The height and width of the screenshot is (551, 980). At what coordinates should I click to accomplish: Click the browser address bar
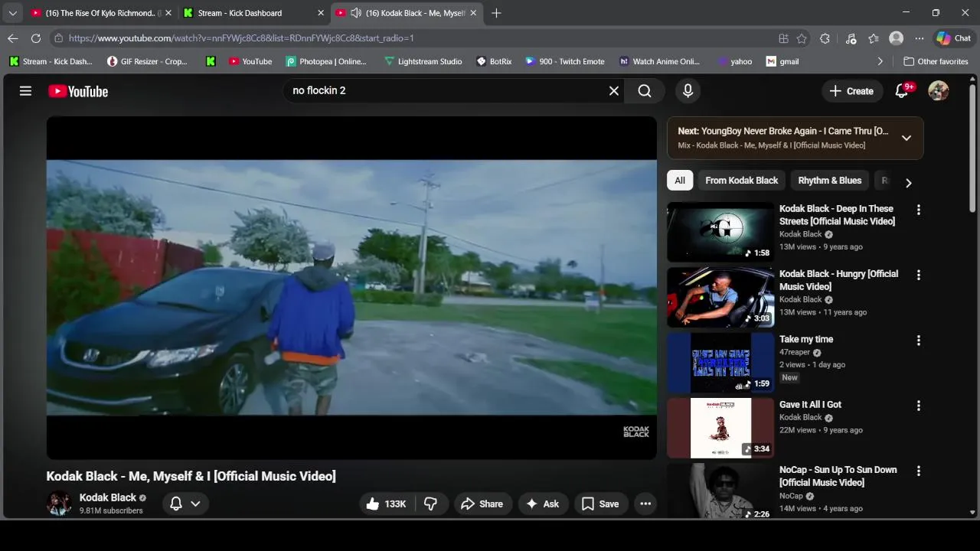click(413, 38)
